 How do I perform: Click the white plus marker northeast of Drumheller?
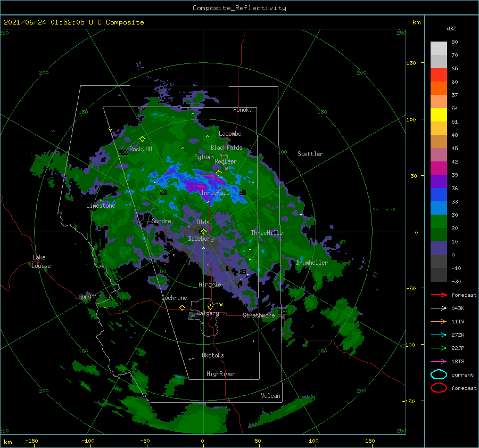tap(301, 214)
